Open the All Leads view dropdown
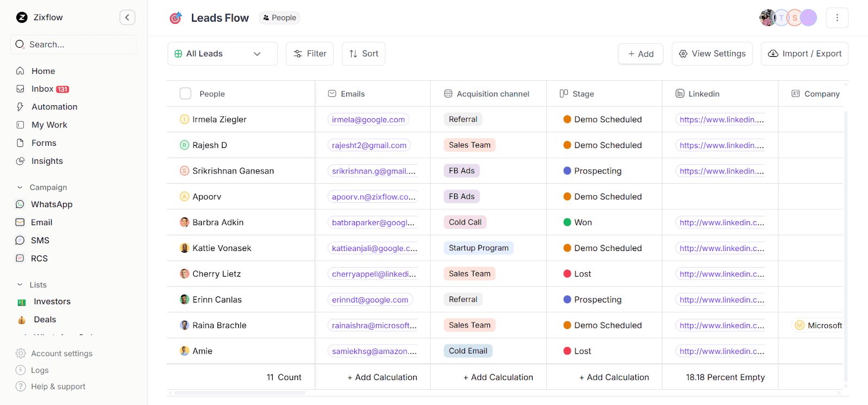This screenshot has width=868, height=405. 222,54
